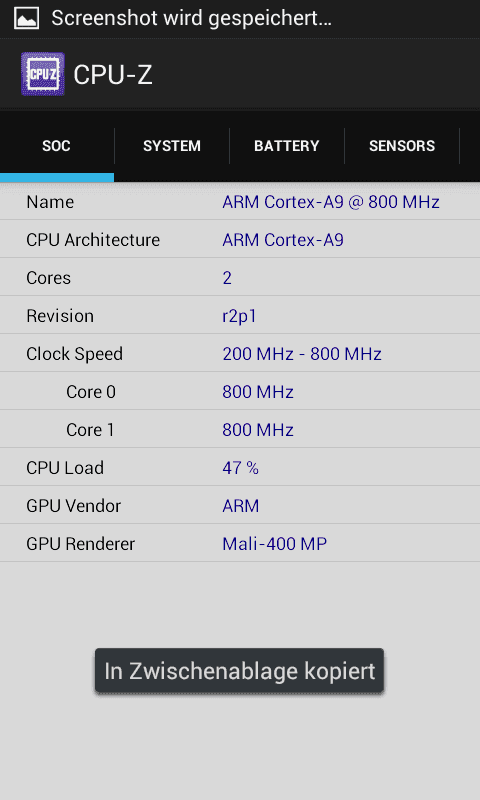This screenshot has height=800, width=480.
Task: Tap the Clock Speed range value
Action: point(302,354)
